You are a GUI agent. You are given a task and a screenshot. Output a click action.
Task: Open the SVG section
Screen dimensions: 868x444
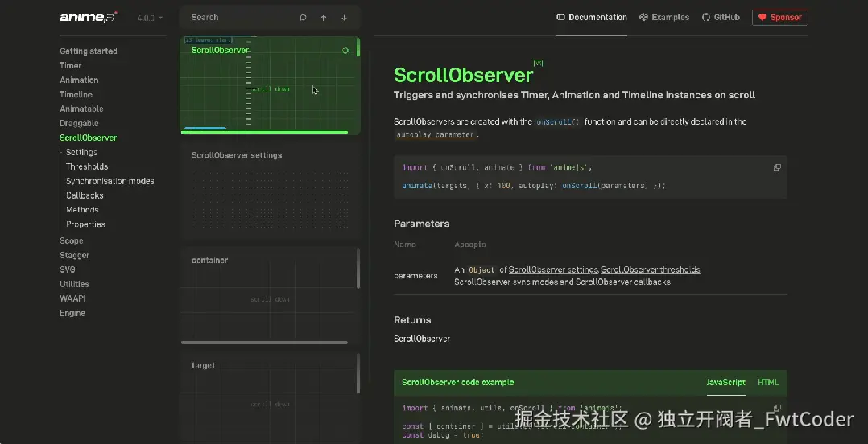click(x=68, y=269)
